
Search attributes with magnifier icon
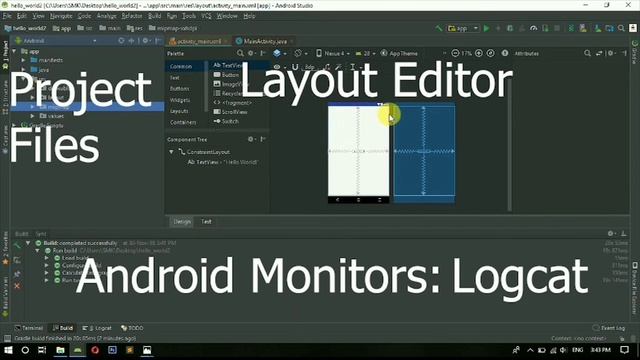[587, 53]
